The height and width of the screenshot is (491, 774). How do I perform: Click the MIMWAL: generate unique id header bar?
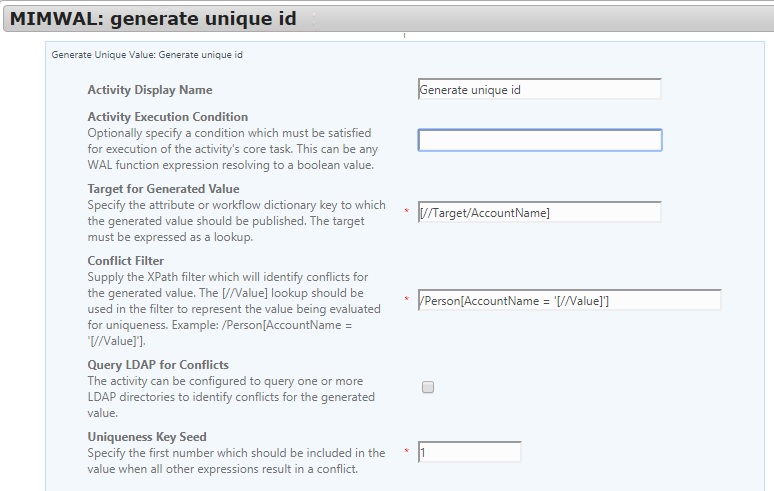click(388, 19)
